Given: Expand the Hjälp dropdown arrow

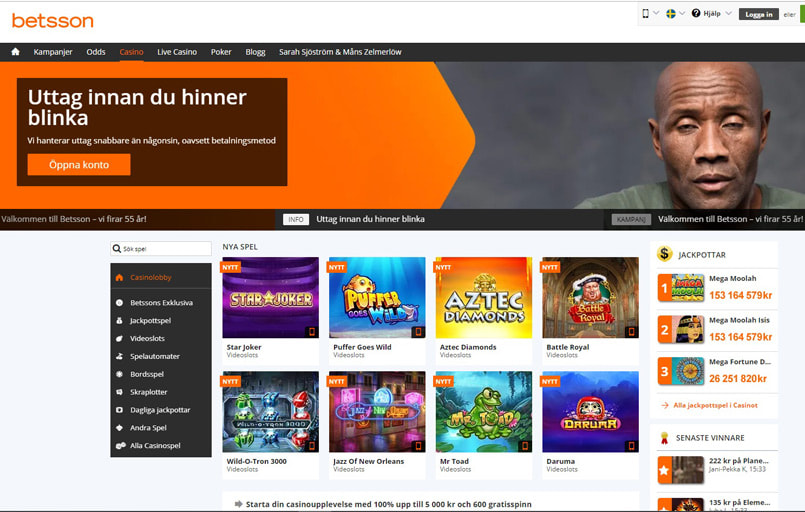Looking at the screenshot, I should click(728, 14).
